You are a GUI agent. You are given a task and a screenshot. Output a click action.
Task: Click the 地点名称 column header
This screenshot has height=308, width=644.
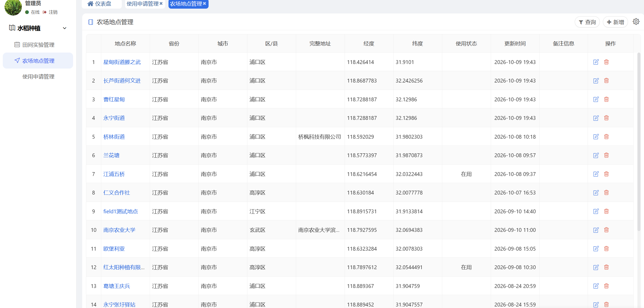[125, 43]
